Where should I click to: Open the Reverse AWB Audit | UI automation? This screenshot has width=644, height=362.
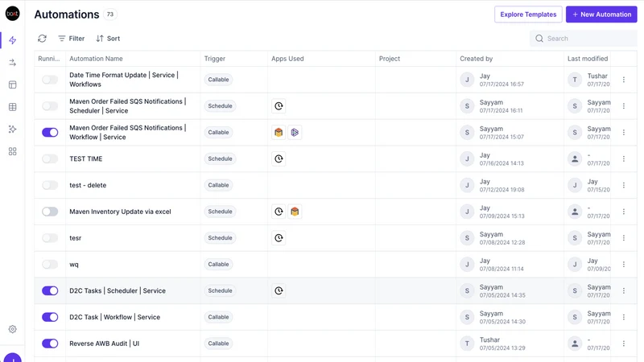pos(105,343)
